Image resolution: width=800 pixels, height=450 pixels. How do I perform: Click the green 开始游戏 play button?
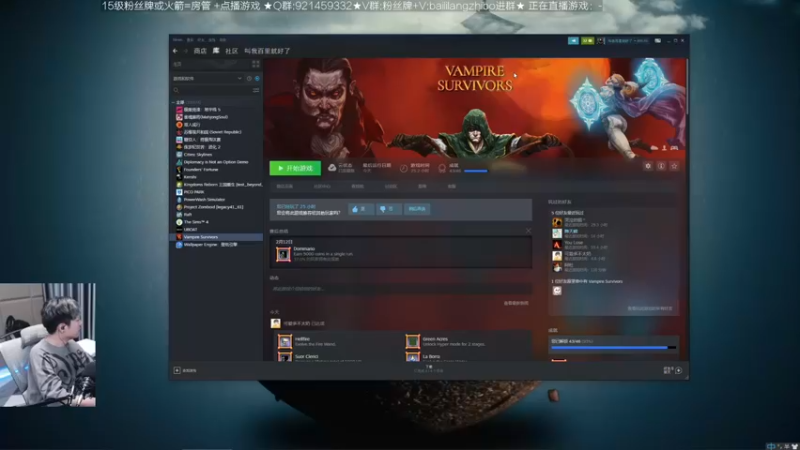pos(295,168)
